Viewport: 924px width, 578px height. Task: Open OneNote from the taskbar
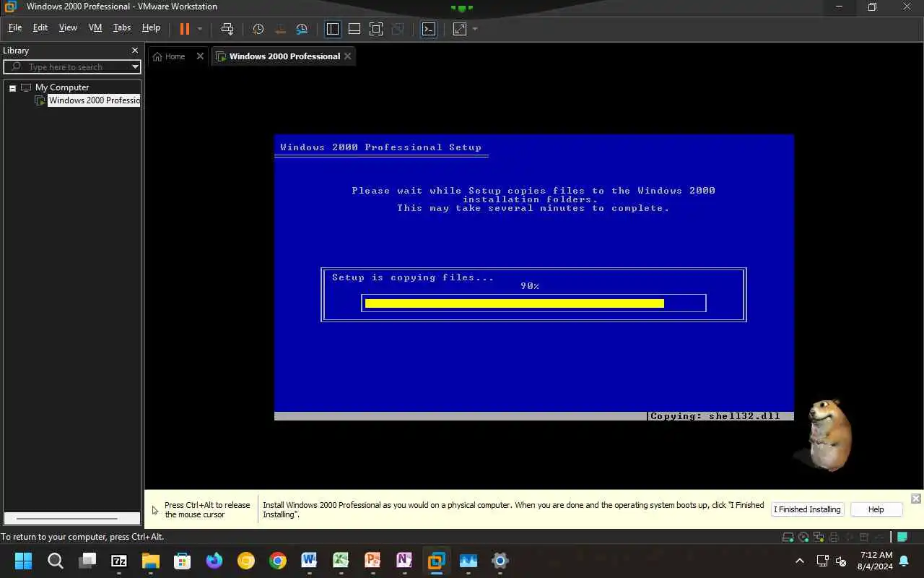click(x=404, y=561)
